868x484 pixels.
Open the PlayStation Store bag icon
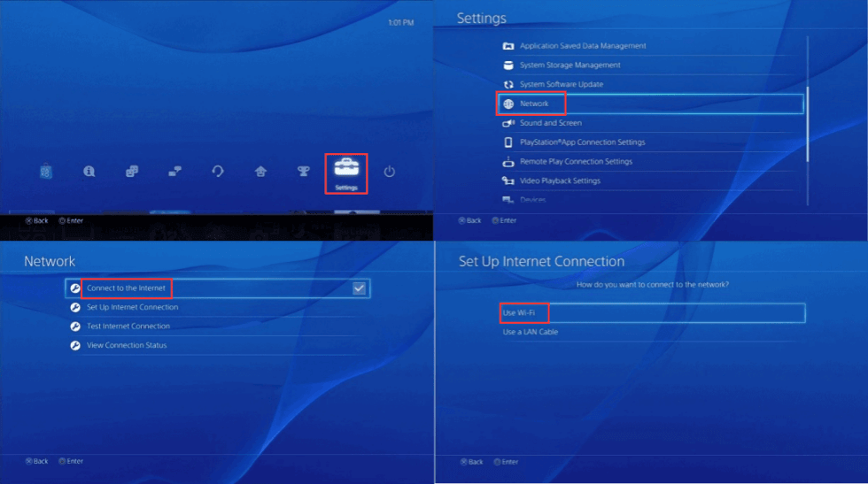tap(46, 172)
